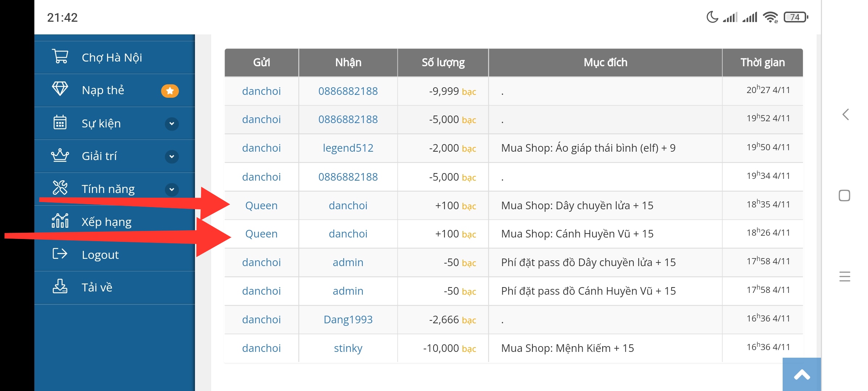Click the crown Giải trí icon
The height and width of the screenshot is (391, 868).
point(60,155)
